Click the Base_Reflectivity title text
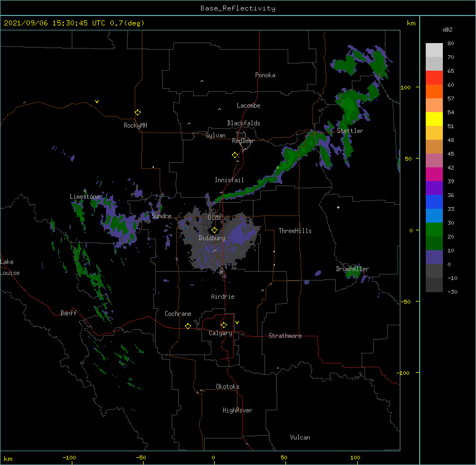This screenshot has width=476, height=465. click(x=238, y=8)
